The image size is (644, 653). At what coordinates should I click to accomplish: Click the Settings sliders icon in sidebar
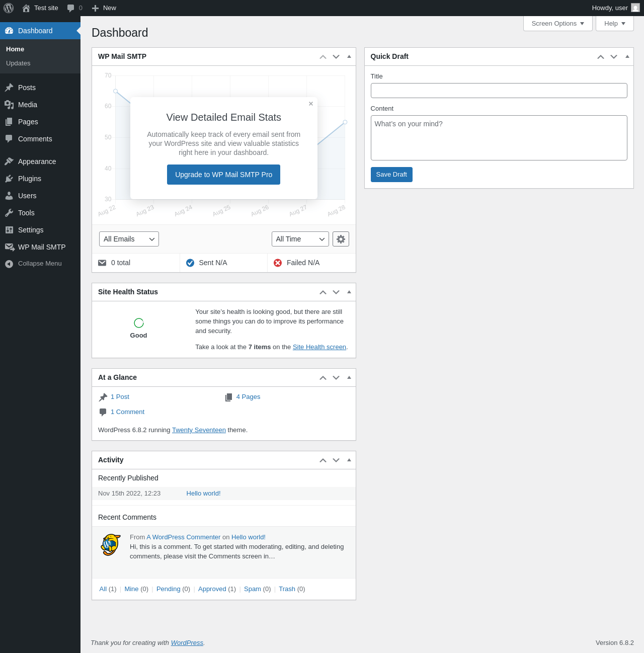point(9,230)
